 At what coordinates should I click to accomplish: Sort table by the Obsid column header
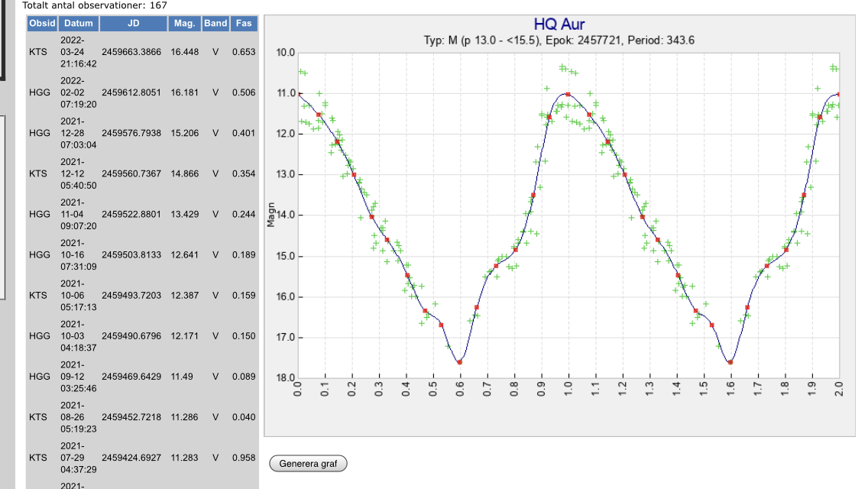click(42, 24)
